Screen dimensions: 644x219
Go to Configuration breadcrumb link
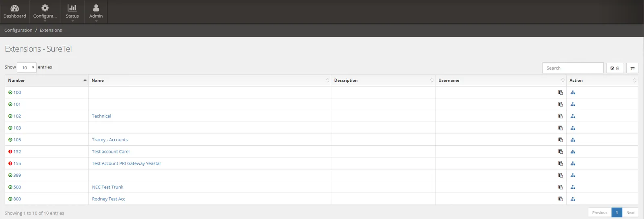tap(18, 30)
